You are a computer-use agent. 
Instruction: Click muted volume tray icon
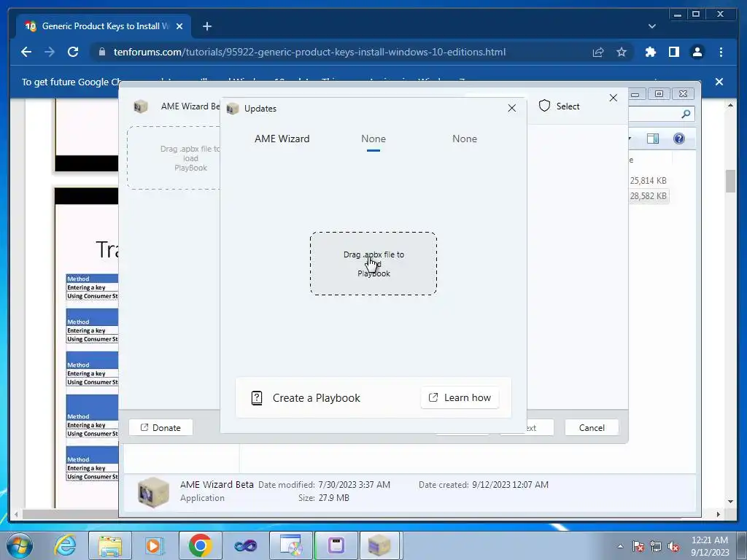tap(673, 546)
